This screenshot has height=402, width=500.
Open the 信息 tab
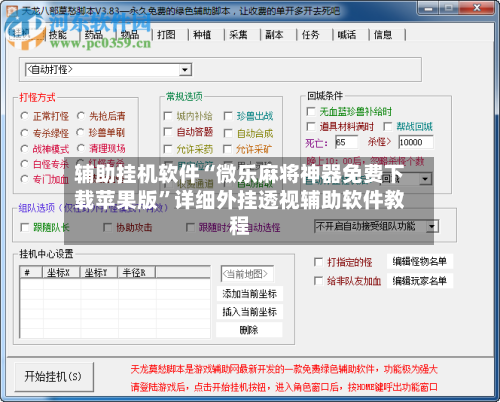coord(383,35)
